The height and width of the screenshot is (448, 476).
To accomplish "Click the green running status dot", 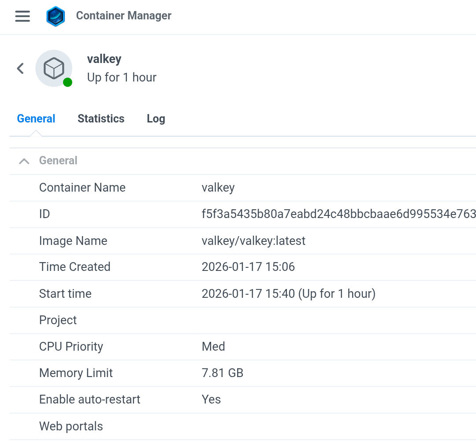I will 67,82.
